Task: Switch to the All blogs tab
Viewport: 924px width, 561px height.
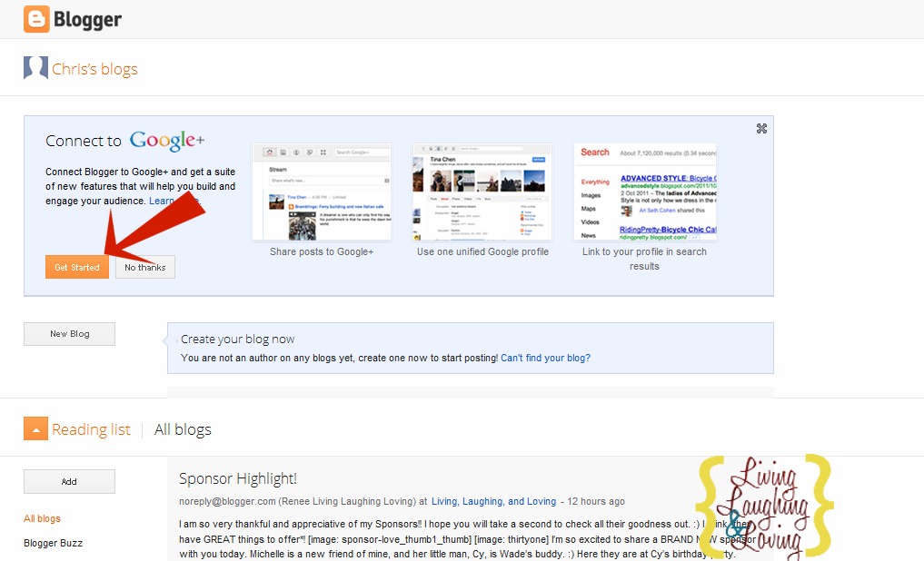Action: [x=183, y=429]
